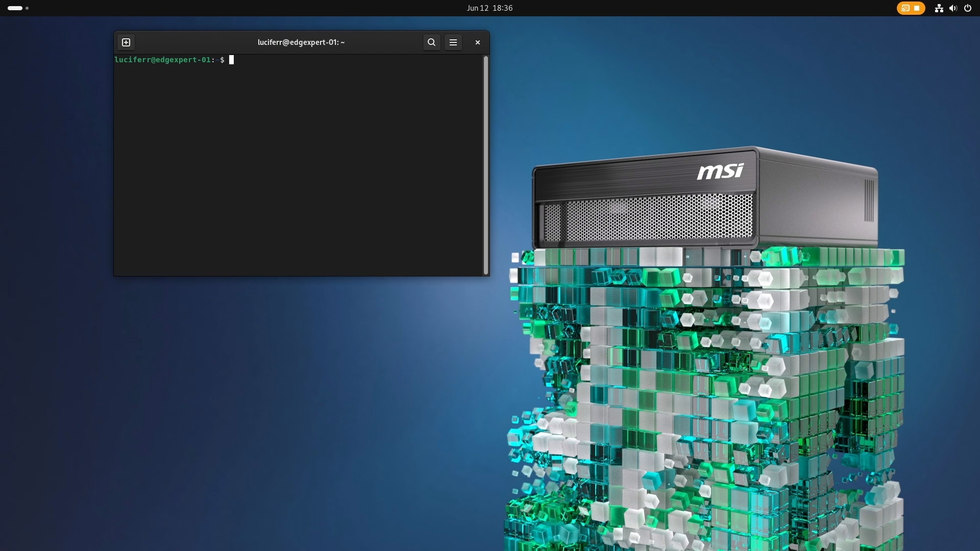980x551 pixels.
Task: Click the wired network status icon
Action: (939, 8)
